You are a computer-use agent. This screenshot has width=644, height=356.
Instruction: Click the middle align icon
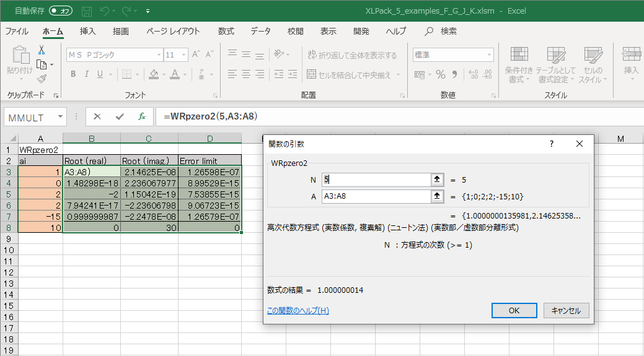pyautogui.click(x=246, y=54)
